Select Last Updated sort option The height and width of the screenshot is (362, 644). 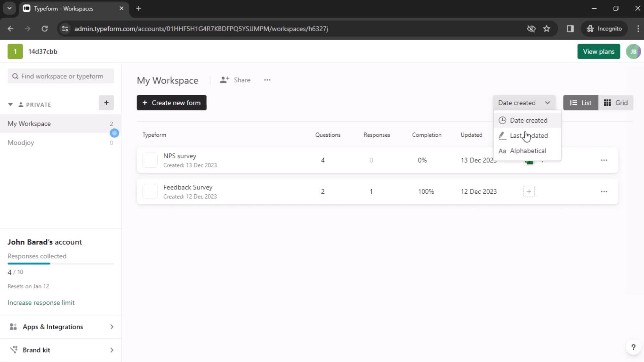[x=529, y=135]
